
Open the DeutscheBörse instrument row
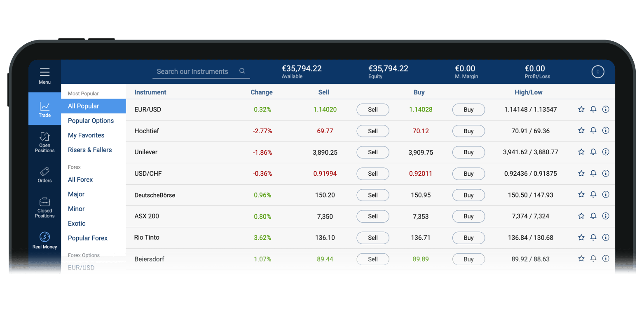tap(155, 195)
